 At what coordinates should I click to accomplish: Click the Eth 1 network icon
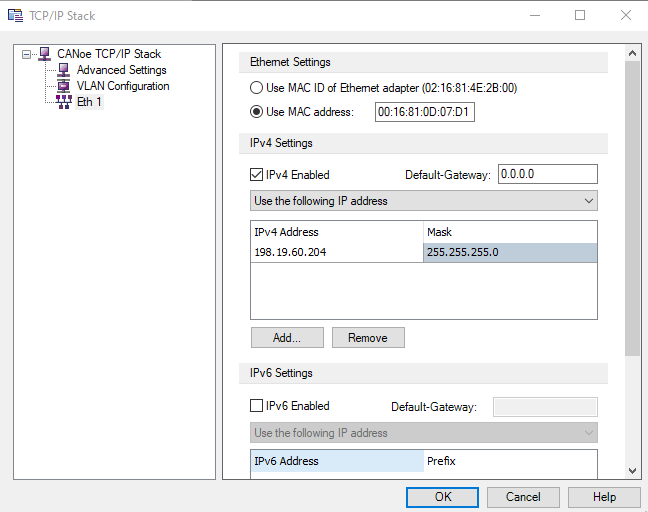tap(64, 102)
